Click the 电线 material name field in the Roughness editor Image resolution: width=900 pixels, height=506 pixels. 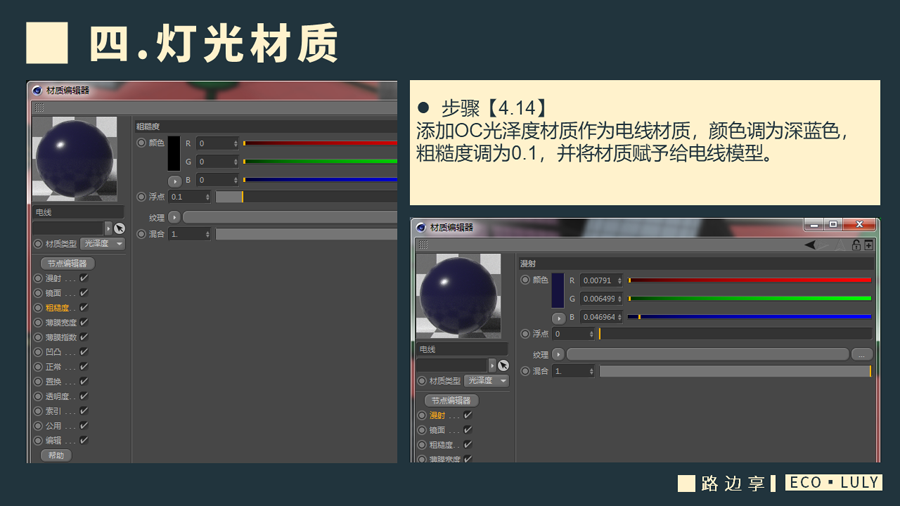point(78,212)
